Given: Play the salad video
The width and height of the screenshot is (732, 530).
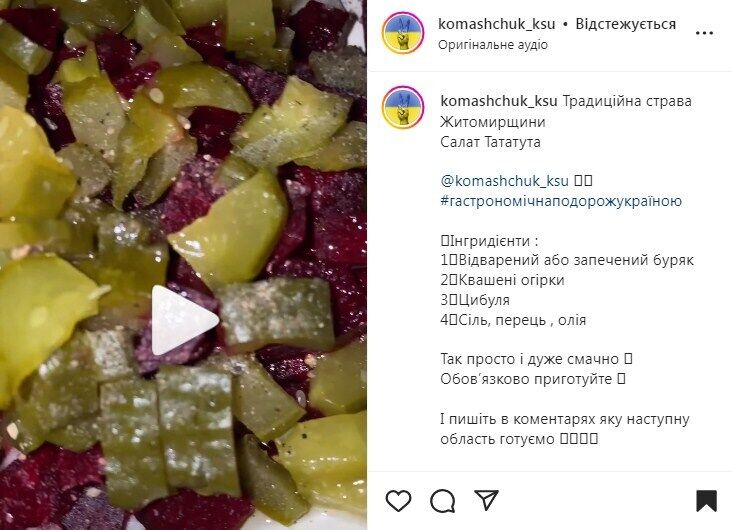Looking at the screenshot, I should click(184, 320).
